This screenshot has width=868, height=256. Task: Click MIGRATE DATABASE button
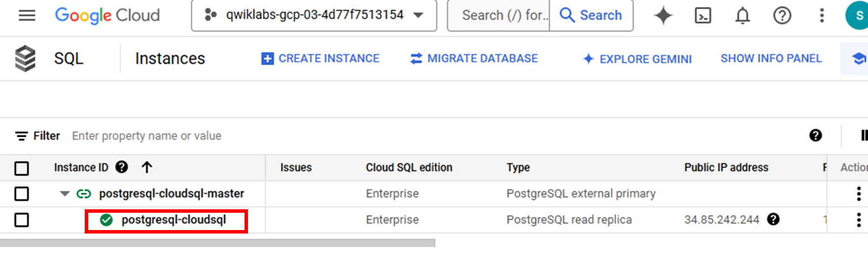point(474,59)
